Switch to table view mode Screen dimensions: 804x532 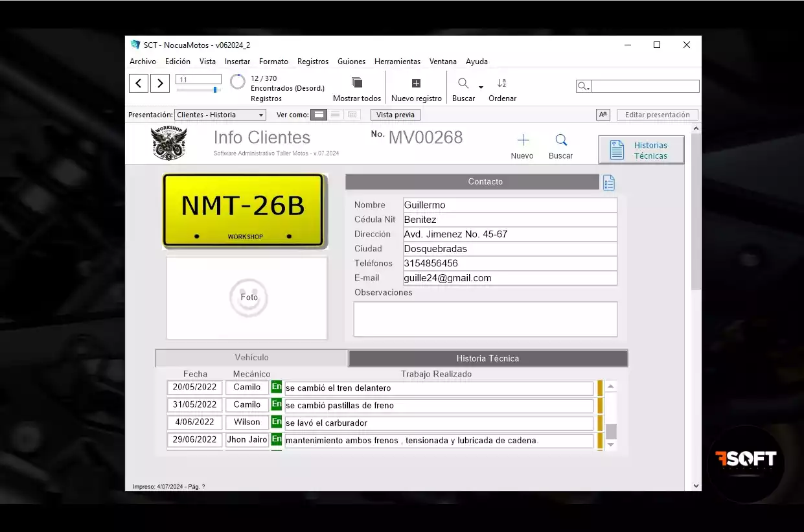pos(352,115)
